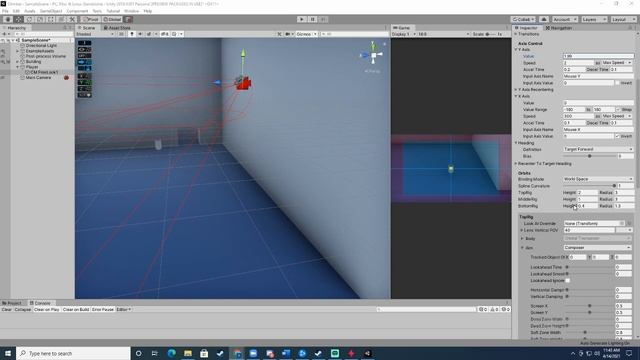
Task: Click the Pause button
Action: 312,19
